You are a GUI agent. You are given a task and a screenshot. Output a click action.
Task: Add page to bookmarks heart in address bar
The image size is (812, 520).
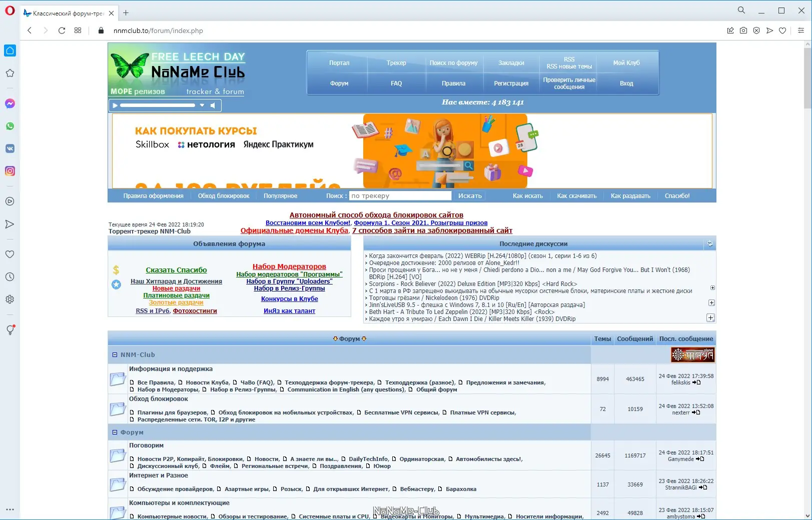782,30
